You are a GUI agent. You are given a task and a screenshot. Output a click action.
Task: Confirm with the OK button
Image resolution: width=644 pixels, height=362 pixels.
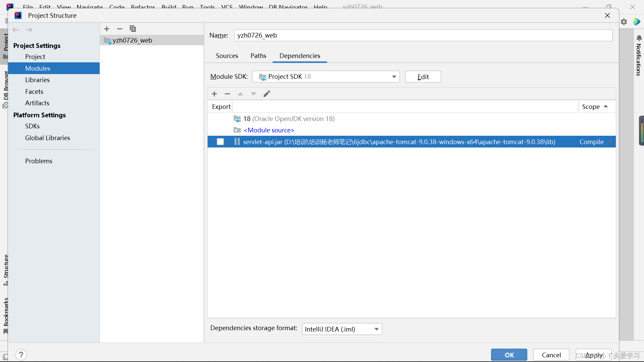point(509,355)
